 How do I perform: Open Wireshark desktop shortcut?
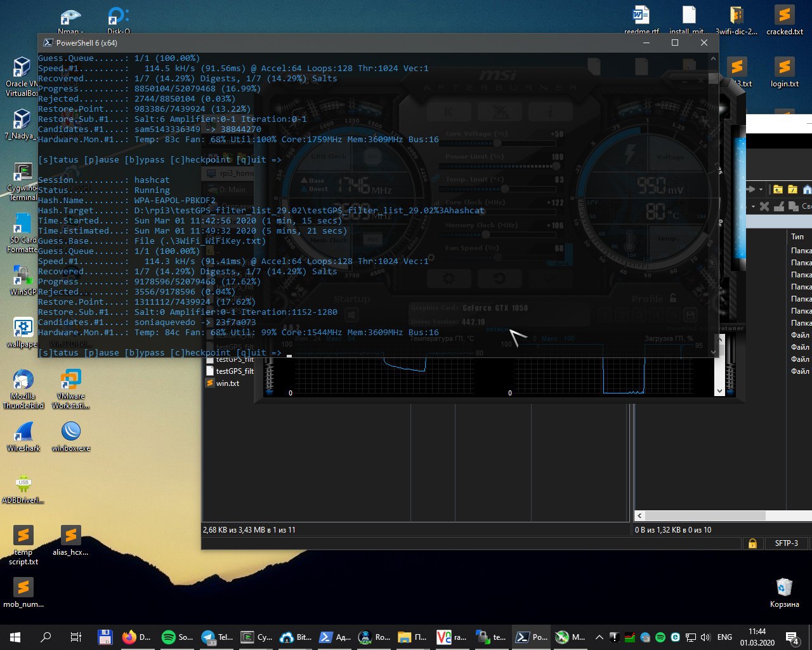point(23,437)
